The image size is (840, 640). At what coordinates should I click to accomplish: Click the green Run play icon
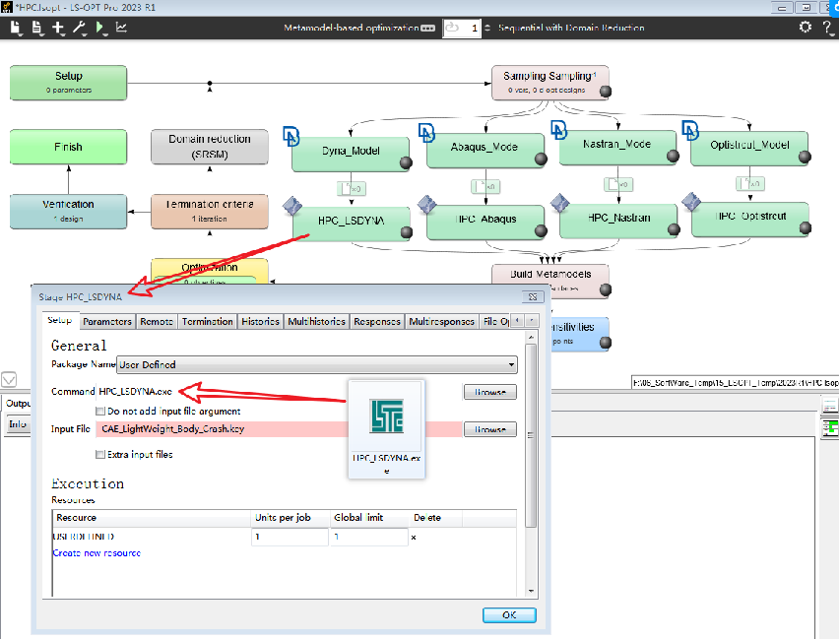(x=100, y=28)
